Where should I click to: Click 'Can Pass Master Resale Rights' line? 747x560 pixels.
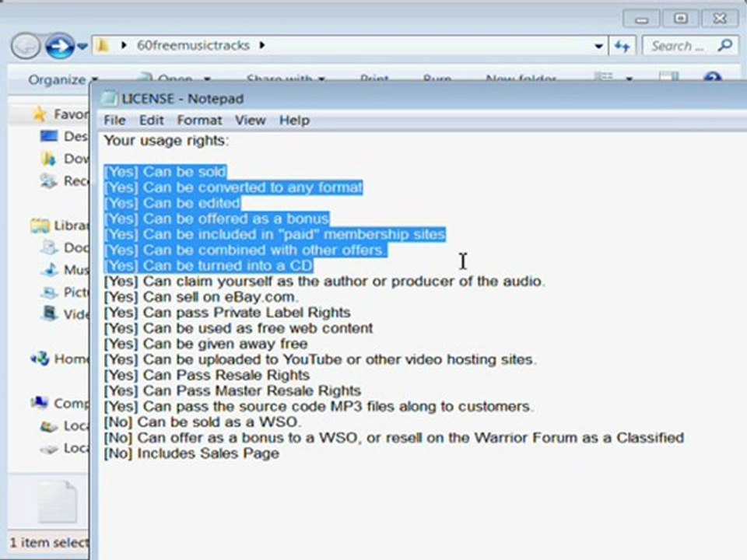(233, 391)
